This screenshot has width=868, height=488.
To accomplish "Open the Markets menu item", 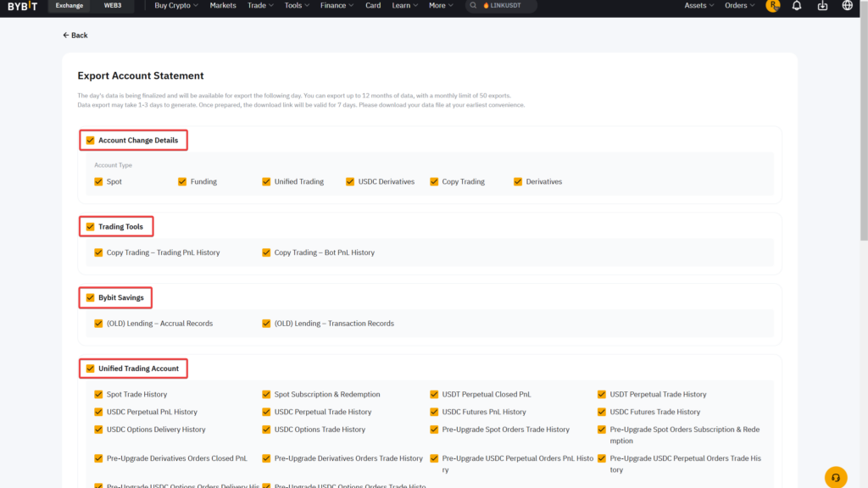I will pos(223,6).
